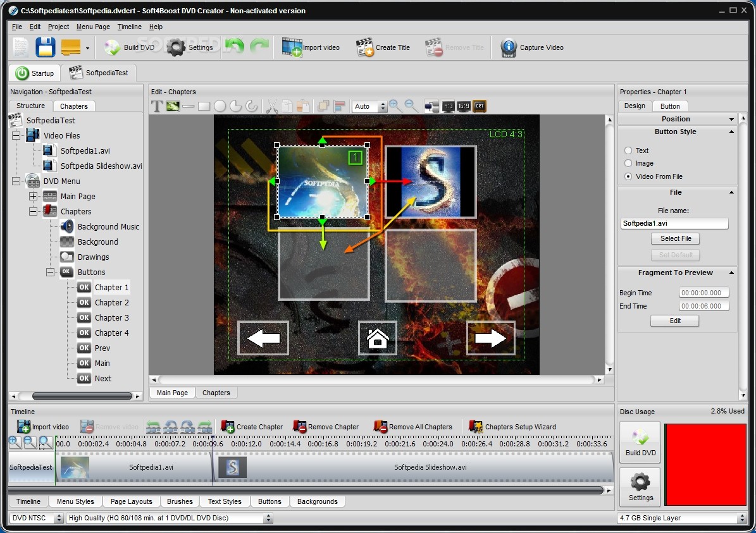The image size is (756, 533).
Task: Pick the Arc shape tool
Action: click(x=251, y=106)
